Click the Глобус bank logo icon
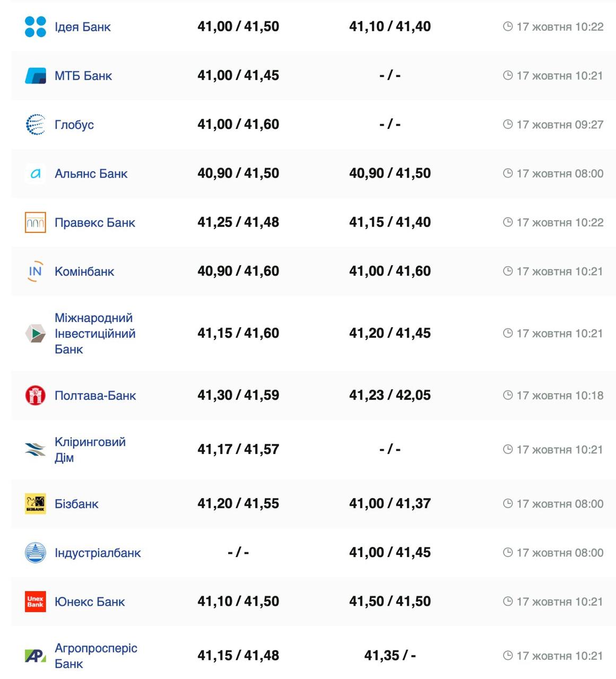This screenshot has height=679, width=616. click(36, 125)
